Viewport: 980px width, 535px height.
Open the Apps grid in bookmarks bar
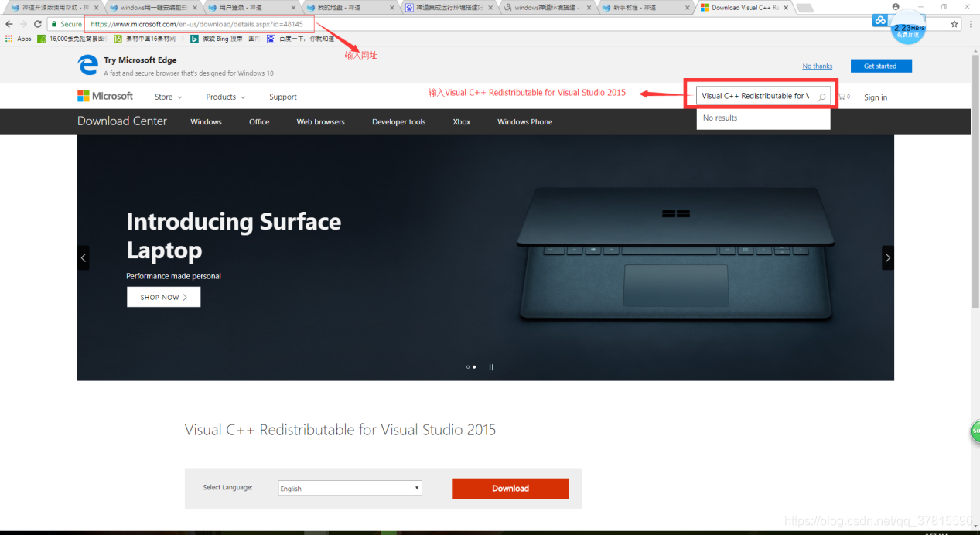19,38
